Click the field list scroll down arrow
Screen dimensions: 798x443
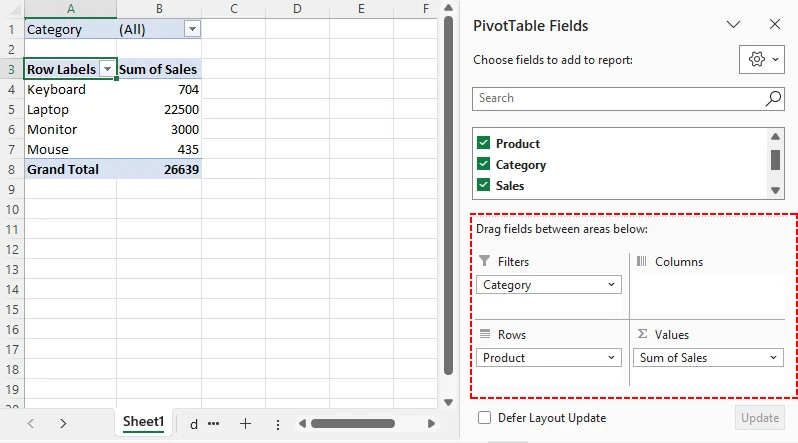(x=775, y=190)
